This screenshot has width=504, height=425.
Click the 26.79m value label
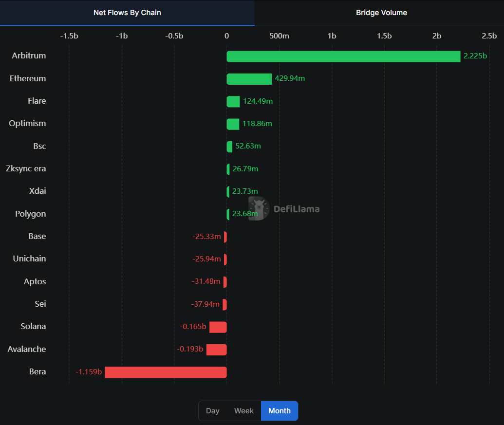pyautogui.click(x=245, y=169)
